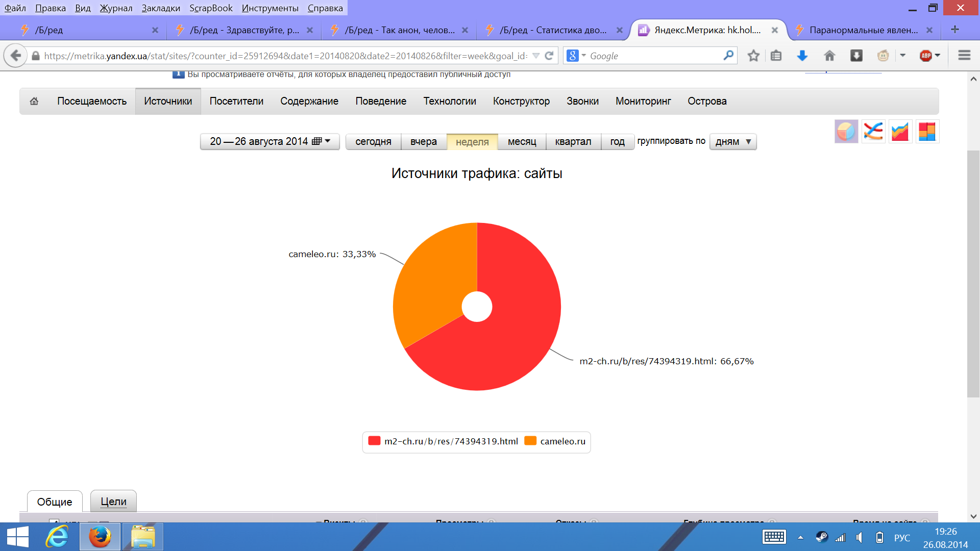Toggle m2-ch.ru series in chart legend

coord(443,441)
